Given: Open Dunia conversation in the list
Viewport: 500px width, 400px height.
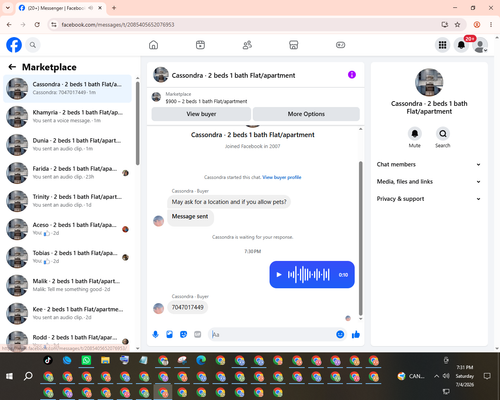Looking at the screenshot, I should (67, 145).
